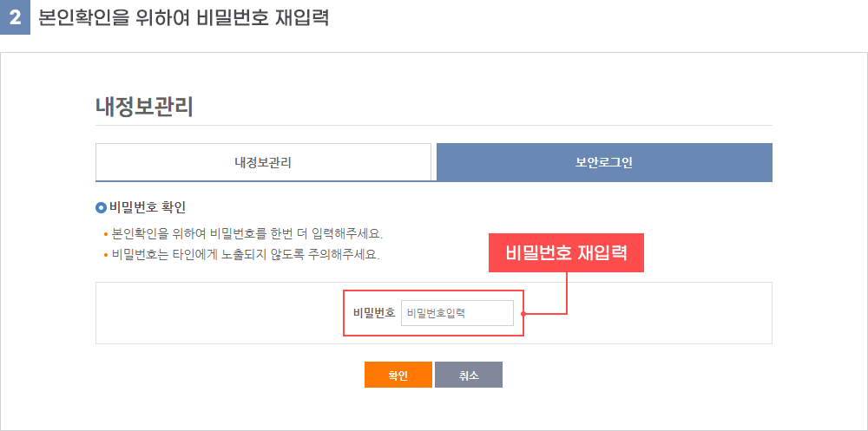Cancel using the gray 취소 button

[469, 375]
